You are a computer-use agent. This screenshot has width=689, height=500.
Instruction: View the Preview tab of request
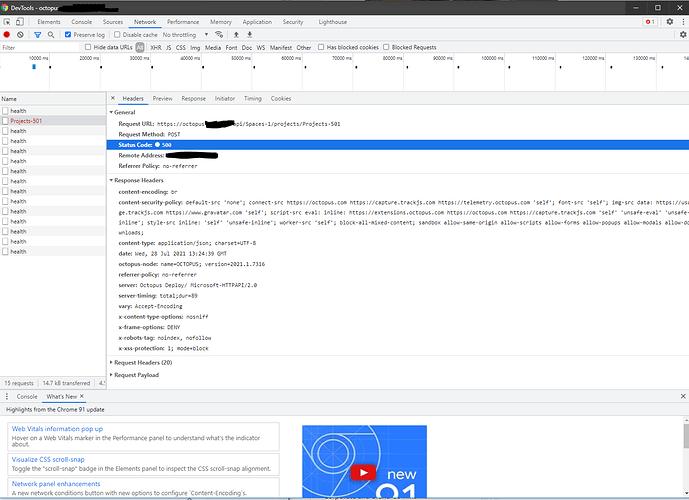(x=163, y=98)
